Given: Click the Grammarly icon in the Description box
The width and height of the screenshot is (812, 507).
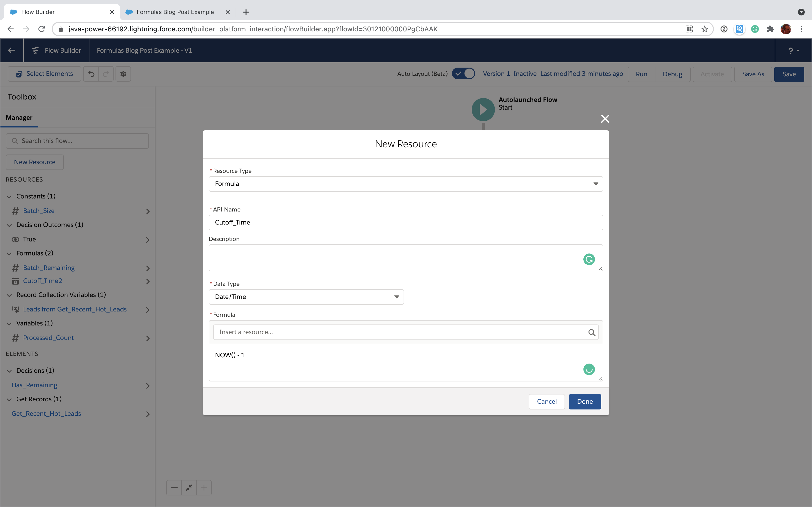Looking at the screenshot, I should coord(589,259).
